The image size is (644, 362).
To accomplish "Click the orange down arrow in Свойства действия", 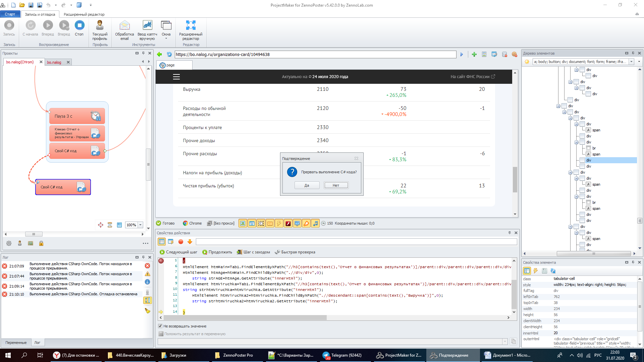I will (190, 242).
